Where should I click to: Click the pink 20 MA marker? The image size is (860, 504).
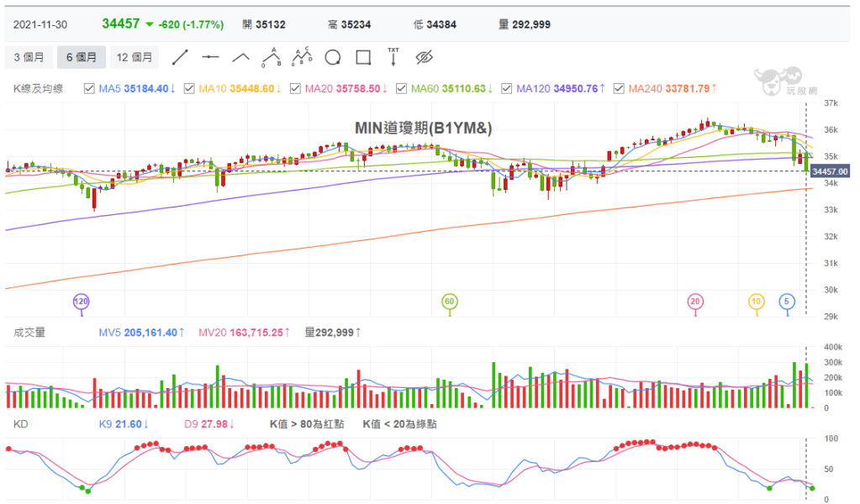[x=694, y=301]
